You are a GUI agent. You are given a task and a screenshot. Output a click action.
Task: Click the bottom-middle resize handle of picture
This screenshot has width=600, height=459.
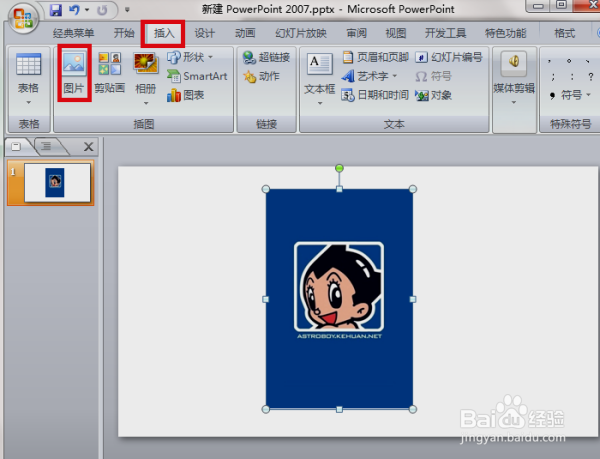click(339, 409)
